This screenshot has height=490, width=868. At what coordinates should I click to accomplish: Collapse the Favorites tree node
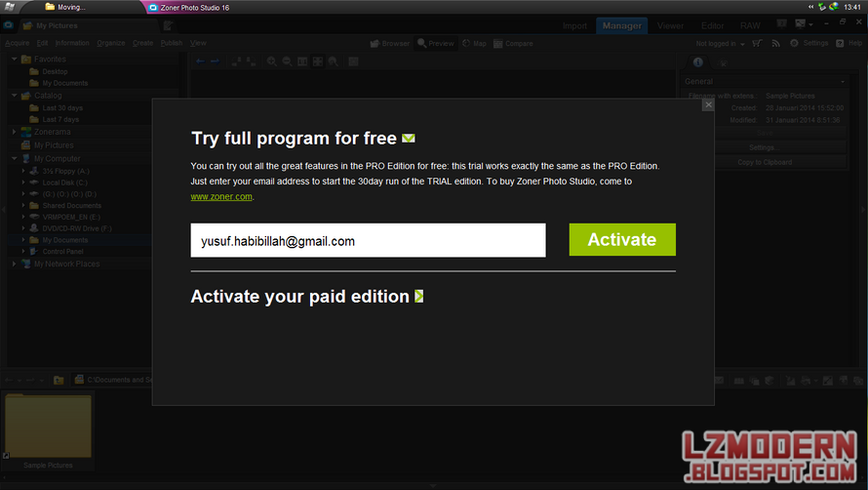[15, 59]
